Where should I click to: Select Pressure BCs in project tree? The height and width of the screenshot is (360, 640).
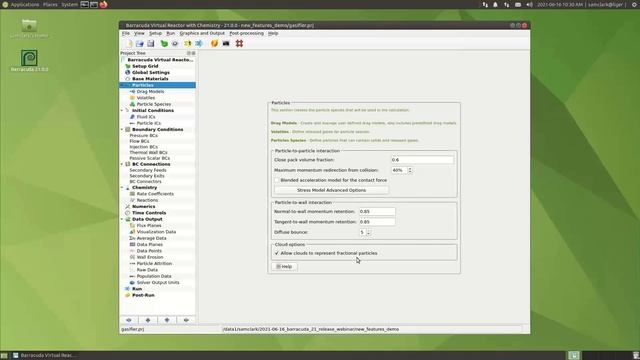[143, 136]
